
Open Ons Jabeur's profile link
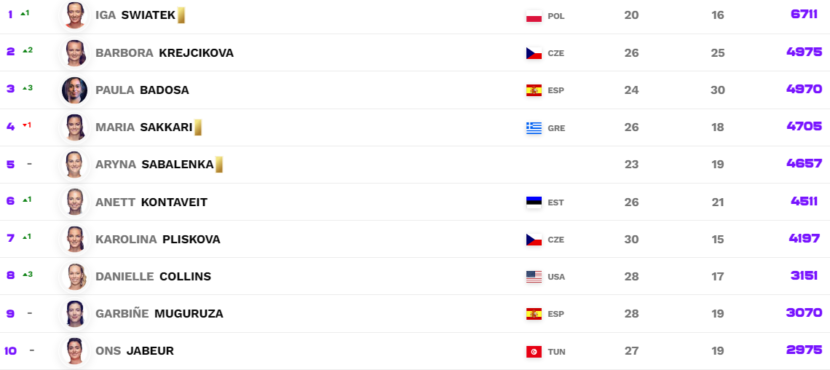pos(134,351)
